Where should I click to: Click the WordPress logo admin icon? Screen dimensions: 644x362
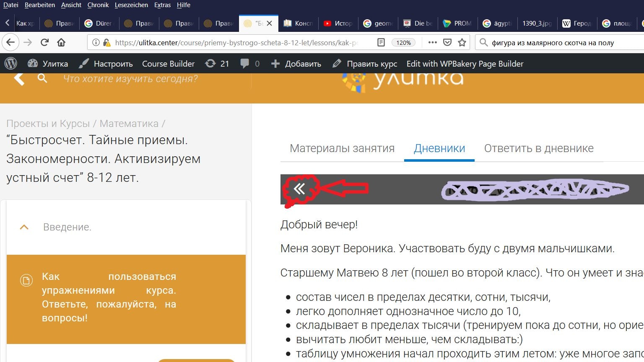point(11,64)
